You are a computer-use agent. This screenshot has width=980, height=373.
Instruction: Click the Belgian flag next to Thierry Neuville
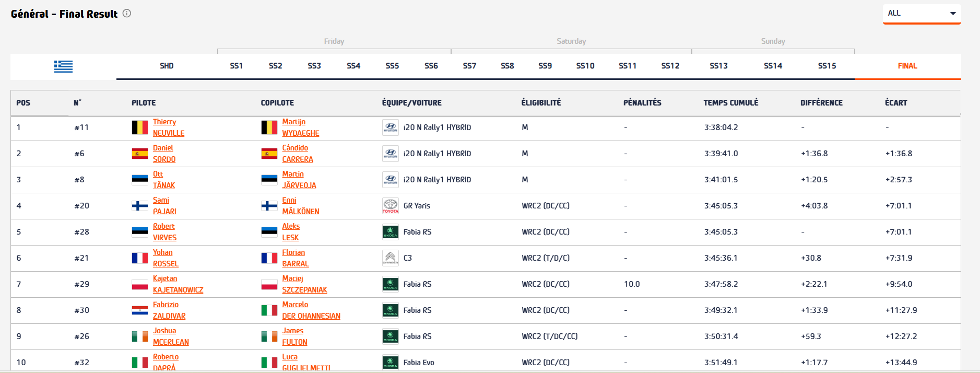139,127
